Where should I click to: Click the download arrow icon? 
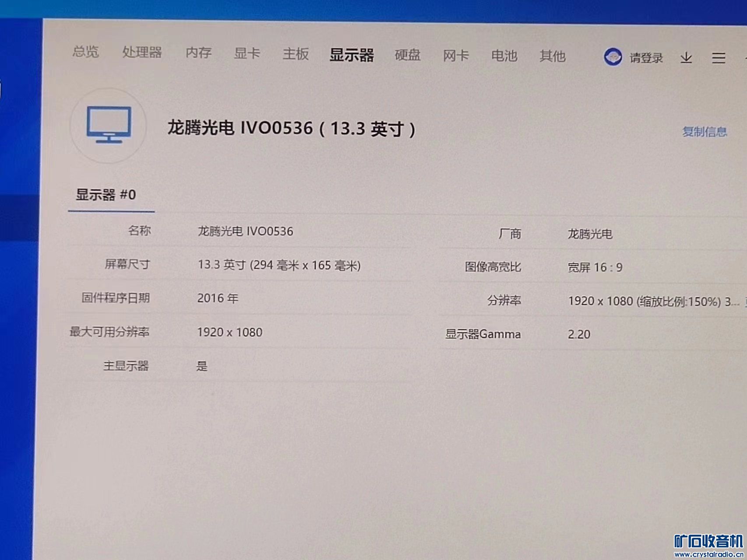pos(686,57)
